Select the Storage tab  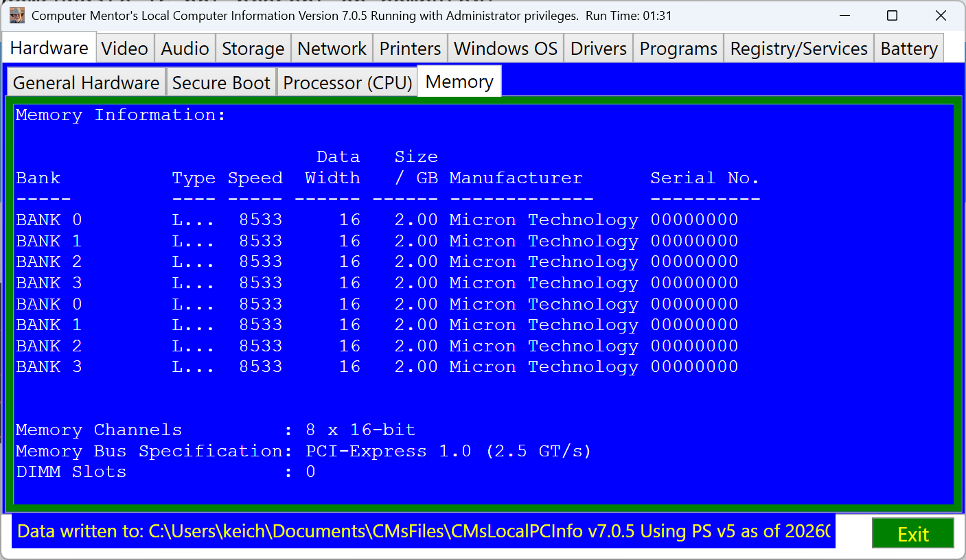[253, 49]
